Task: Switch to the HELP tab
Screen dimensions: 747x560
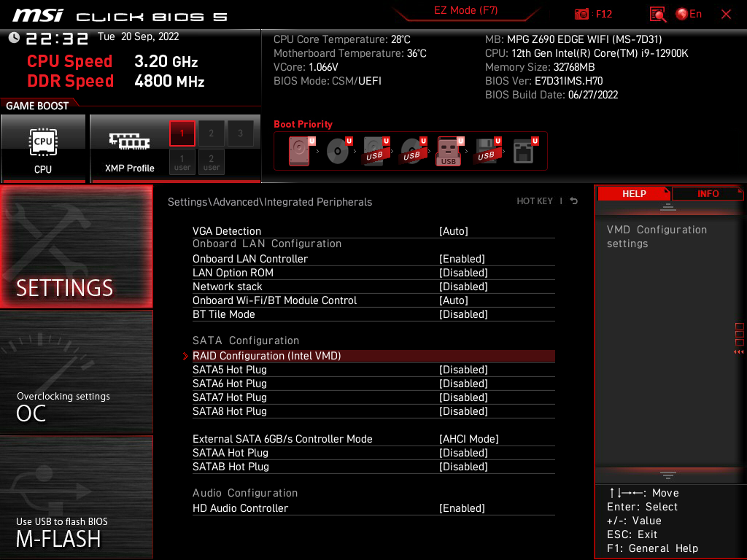Action: 634,194
